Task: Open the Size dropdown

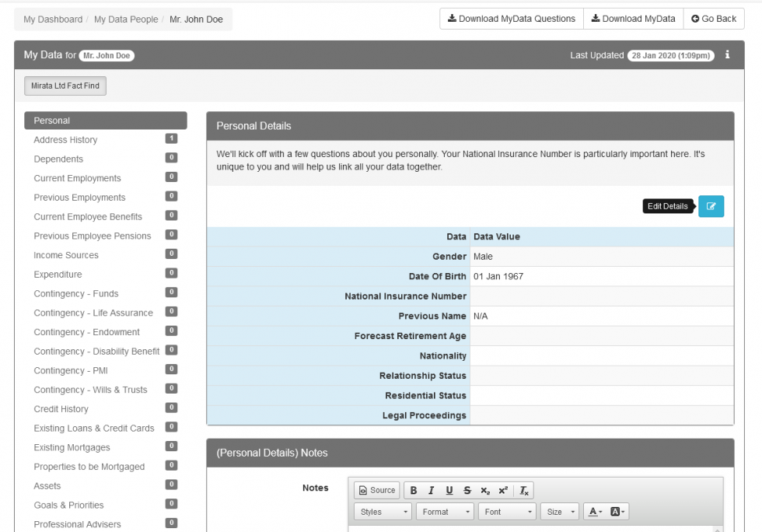Action: coord(561,512)
